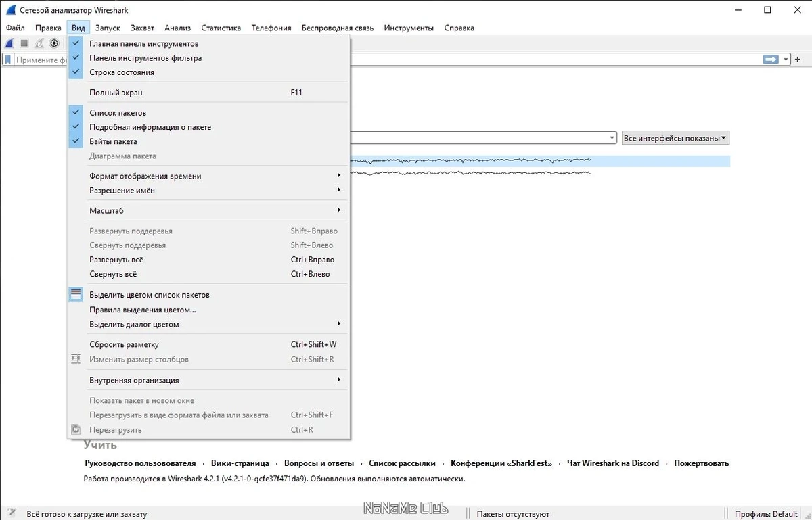The height and width of the screenshot is (520, 812).
Task: Expand Масштаб submenu
Action: coord(208,211)
